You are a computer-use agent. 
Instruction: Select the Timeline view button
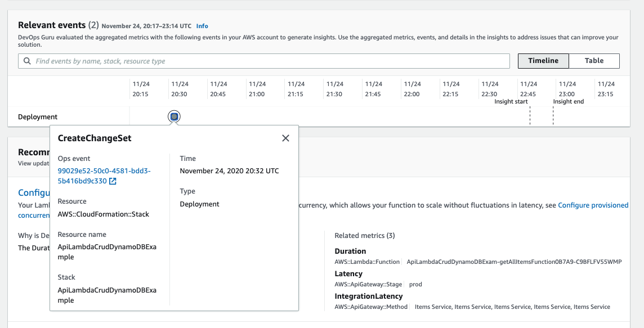543,61
